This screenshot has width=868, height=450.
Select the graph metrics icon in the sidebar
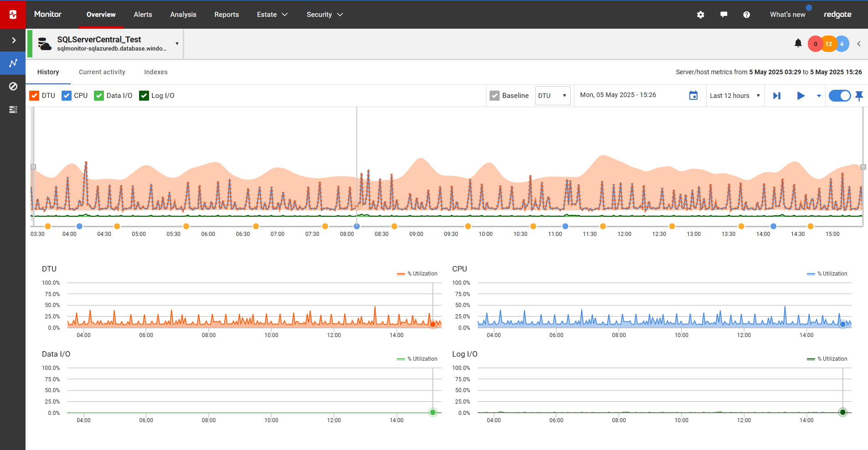13,63
